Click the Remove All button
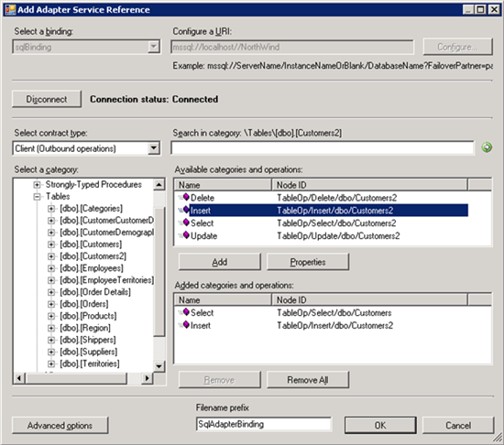Viewport: 504px width, 445px height. click(x=308, y=380)
